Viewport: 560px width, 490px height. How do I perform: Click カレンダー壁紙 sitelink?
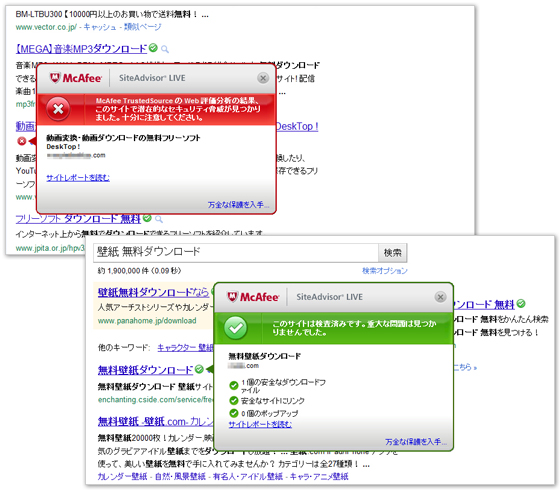[122, 476]
